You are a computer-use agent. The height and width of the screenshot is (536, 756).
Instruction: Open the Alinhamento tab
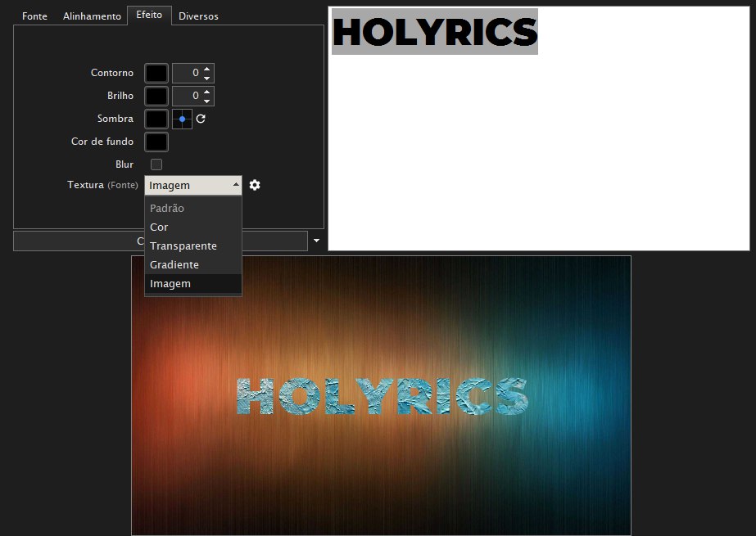92,16
